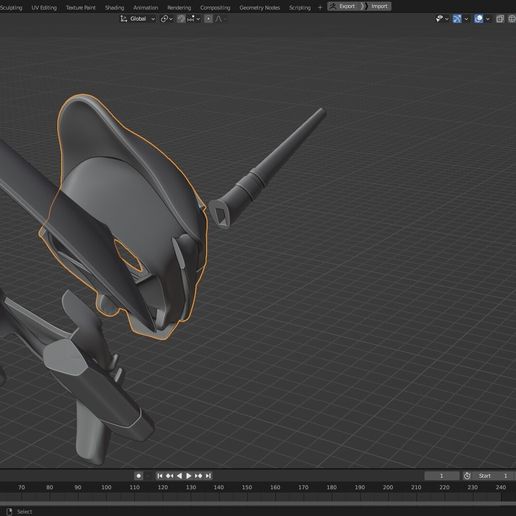The image size is (516, 516).
Task: Click the timeline horizontal scrollbar
Action: (x=258, y=503)
